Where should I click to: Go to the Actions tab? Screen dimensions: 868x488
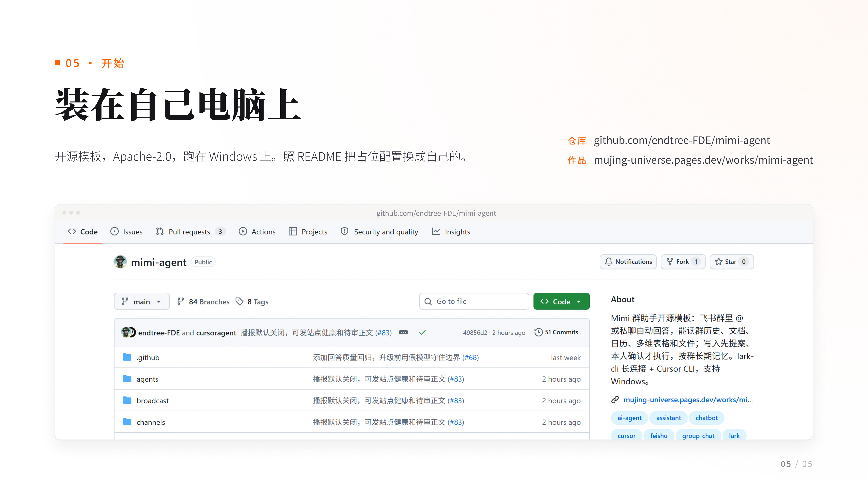pos(257,232)
